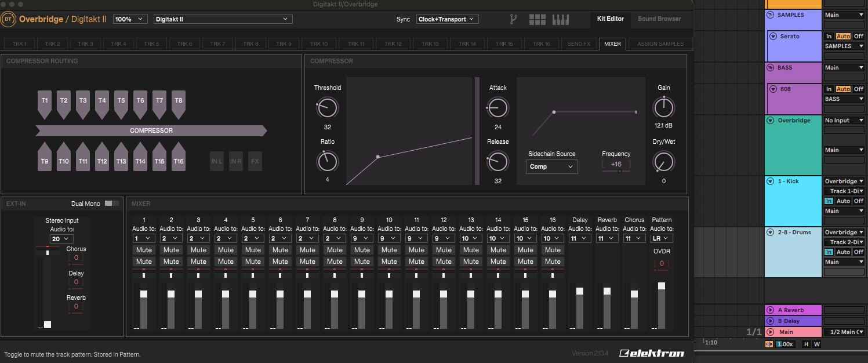Click the A Reverb return track play icon

[771, 310]
